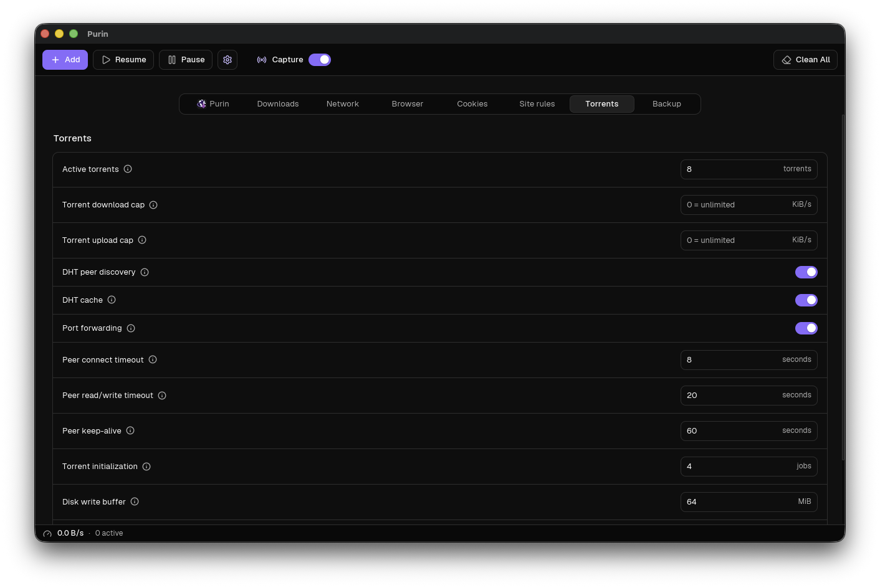Focus the Active torrents input field

tap(749, 169)
